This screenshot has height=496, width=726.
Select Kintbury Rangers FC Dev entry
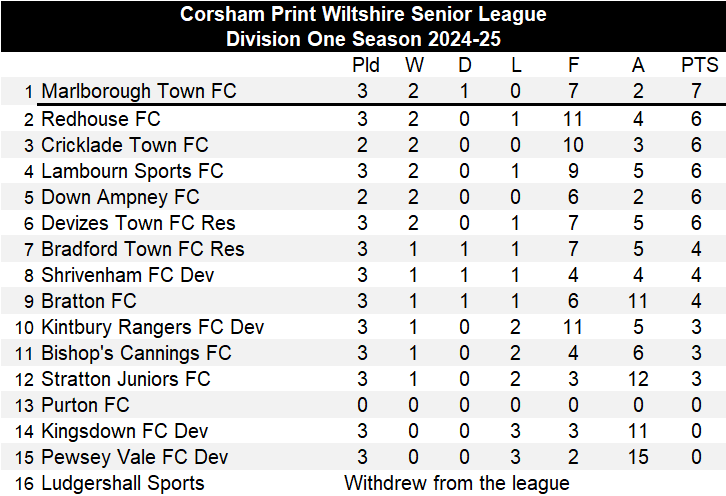click(x=153, y=327)
